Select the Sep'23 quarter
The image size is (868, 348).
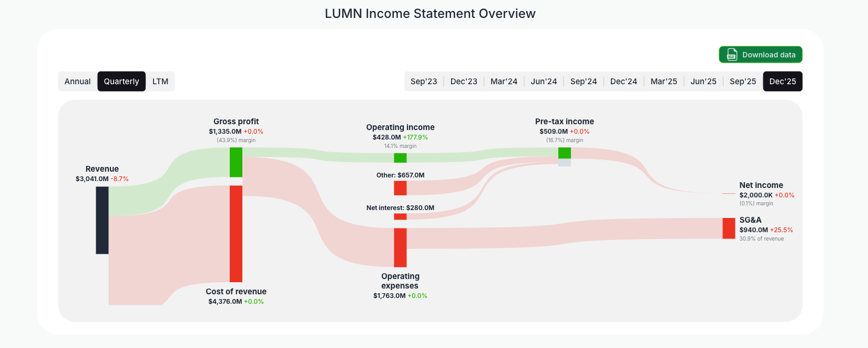coord(424,82)
